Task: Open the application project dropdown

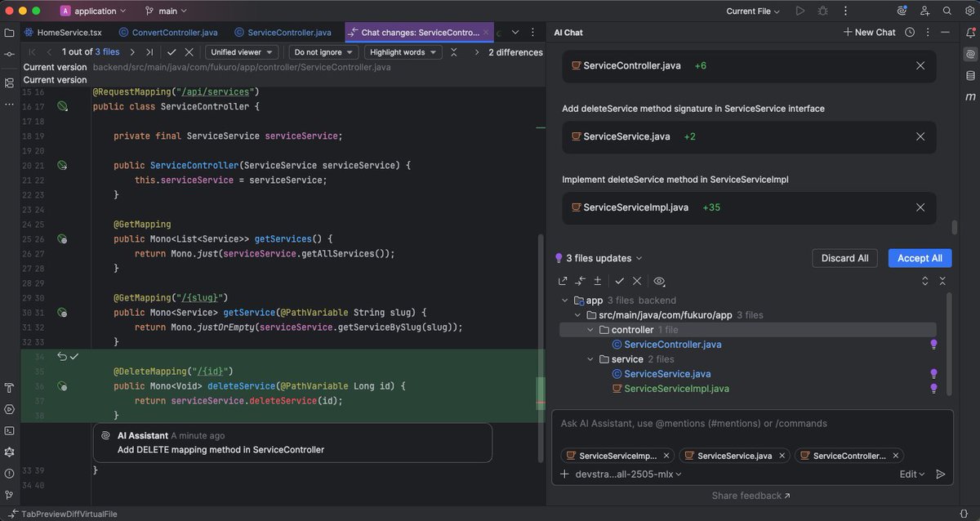Action: (x=94, y=11)
